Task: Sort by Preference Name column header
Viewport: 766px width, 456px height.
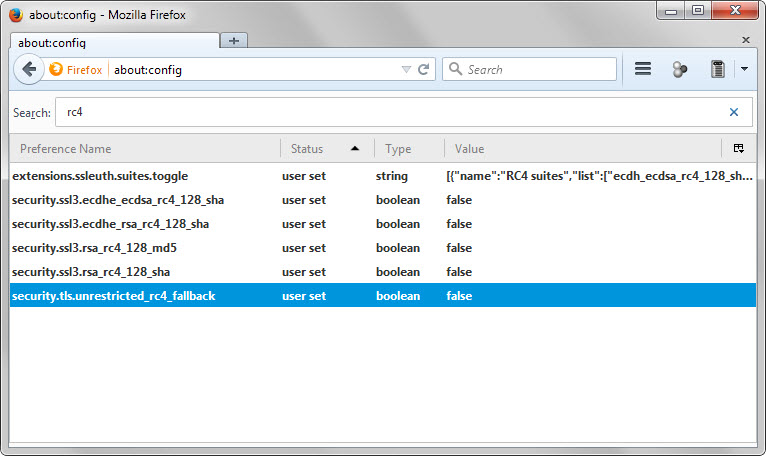Action: 145,149
